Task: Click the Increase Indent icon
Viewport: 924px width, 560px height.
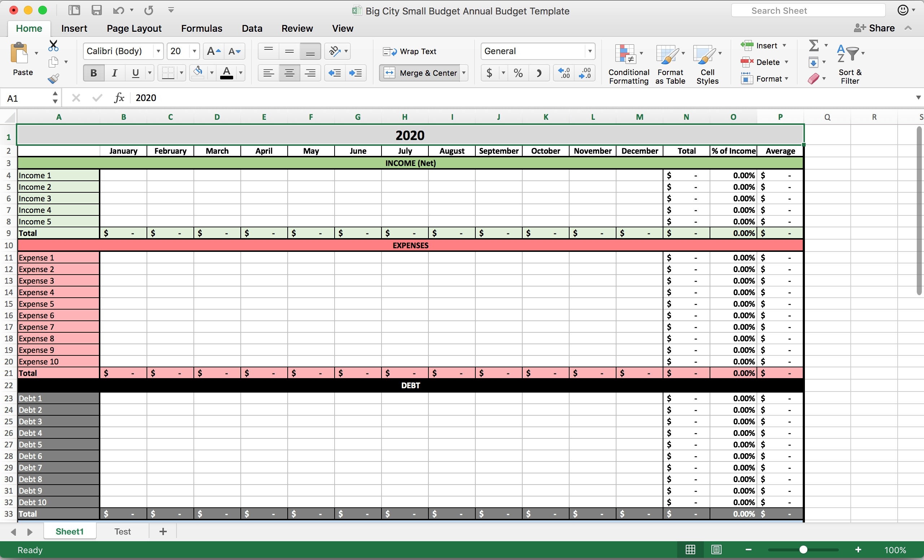Action: tap(355, 73)
